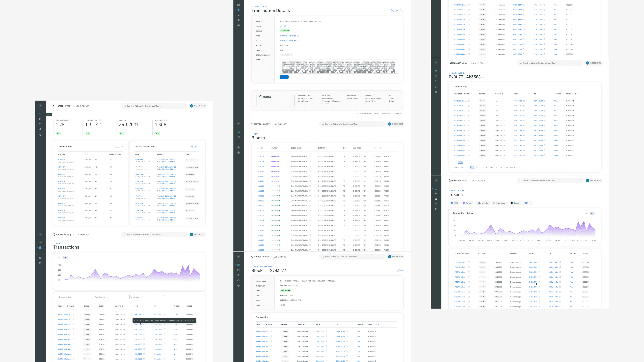This screenshot has width=644, height=362.
Task: Open the 100 / page dropdown
Action: [x=510, y=167]
